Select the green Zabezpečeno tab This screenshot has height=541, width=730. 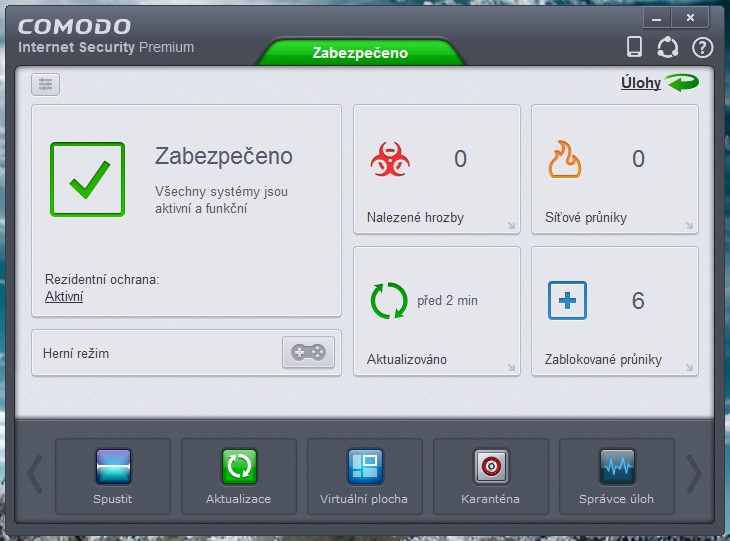(360, 53)
